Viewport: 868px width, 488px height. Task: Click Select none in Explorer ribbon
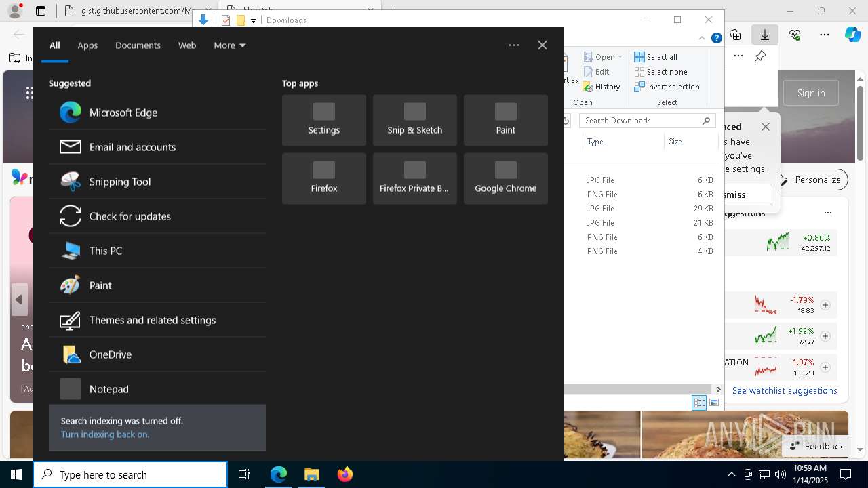coord(660,72)
